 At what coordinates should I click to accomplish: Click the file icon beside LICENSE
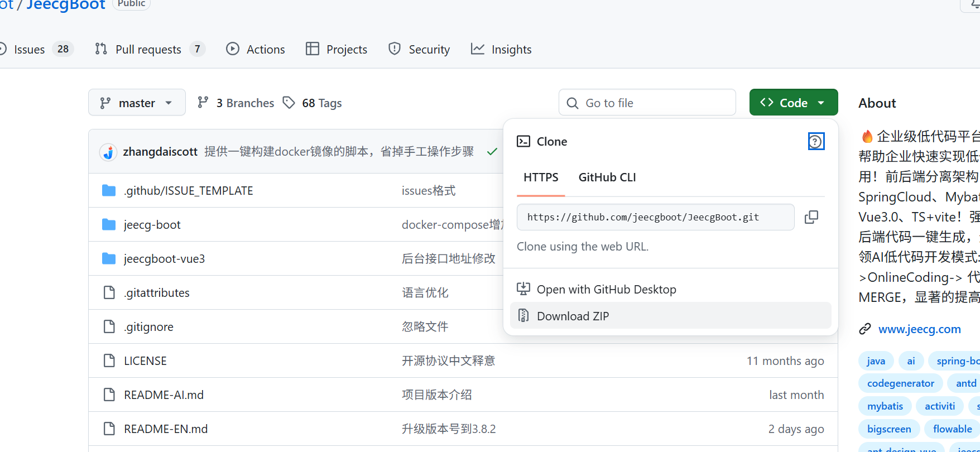pyautogui.click(x=109, y=360)
